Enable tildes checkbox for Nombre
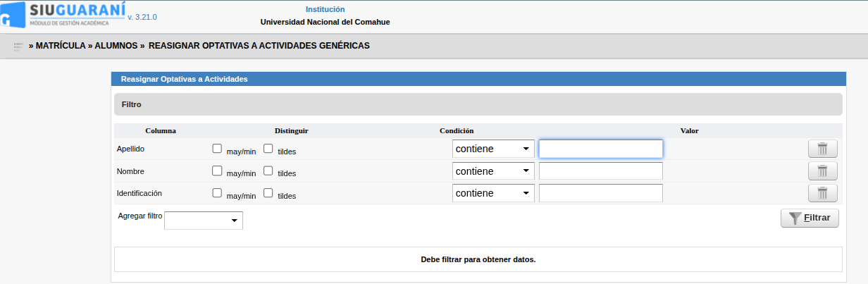868x284 pixels. [268, 171]
